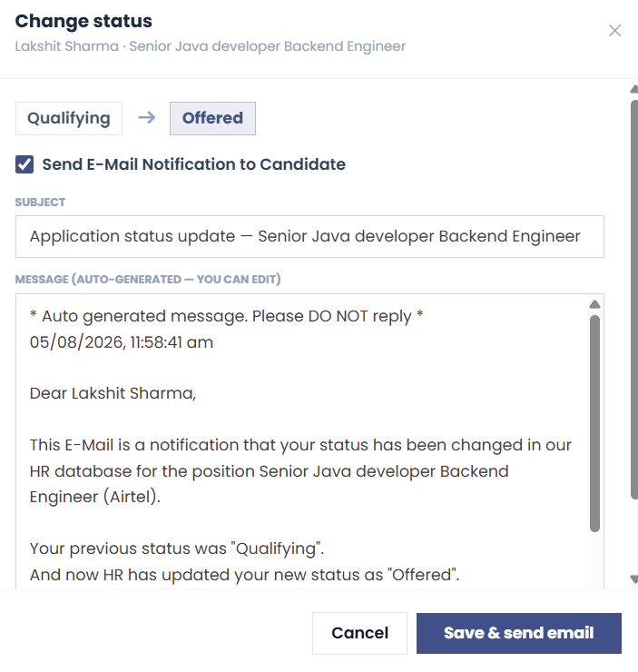Click the dialog scrollbar down arrow

(x=634, y=579)
